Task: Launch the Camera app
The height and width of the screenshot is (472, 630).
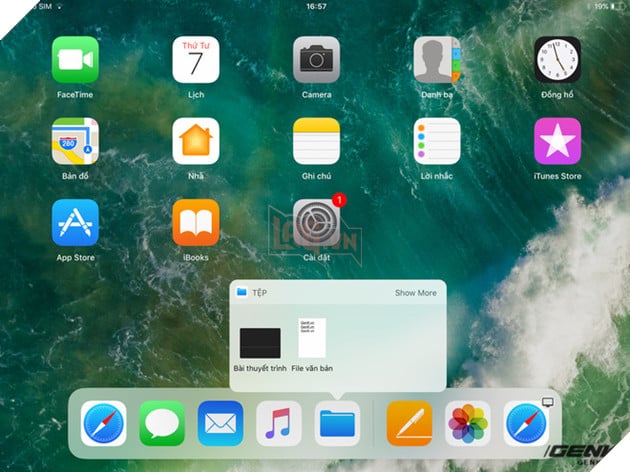Action: click(x=316, y=60)
